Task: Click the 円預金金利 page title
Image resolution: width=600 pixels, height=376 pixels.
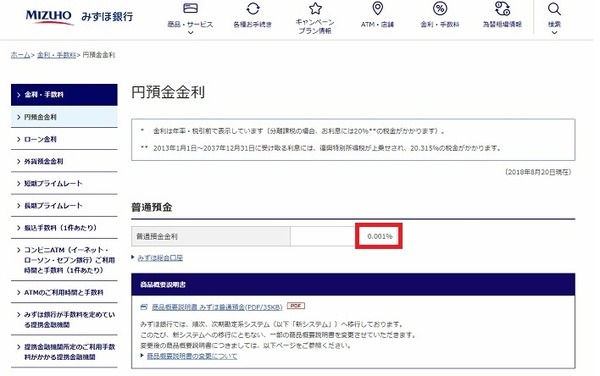Action: coord(168,92)
